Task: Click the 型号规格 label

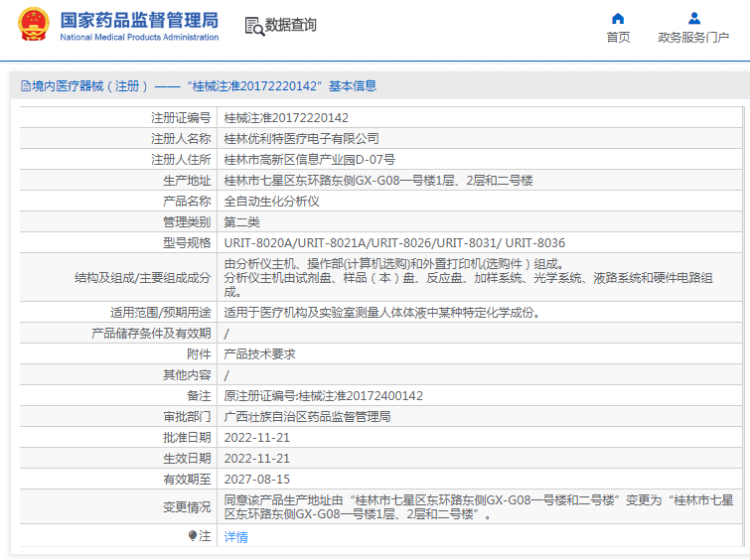Action: tap(187, 243)
